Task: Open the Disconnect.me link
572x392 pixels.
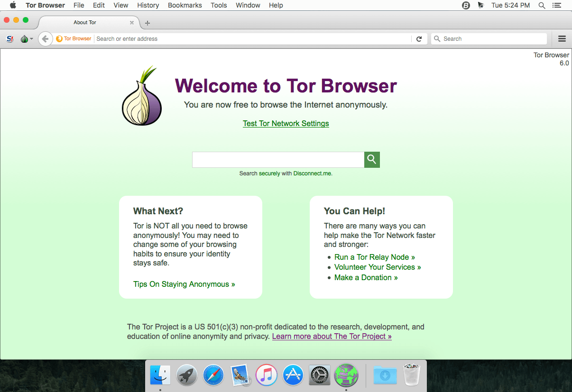Action: 313,173
